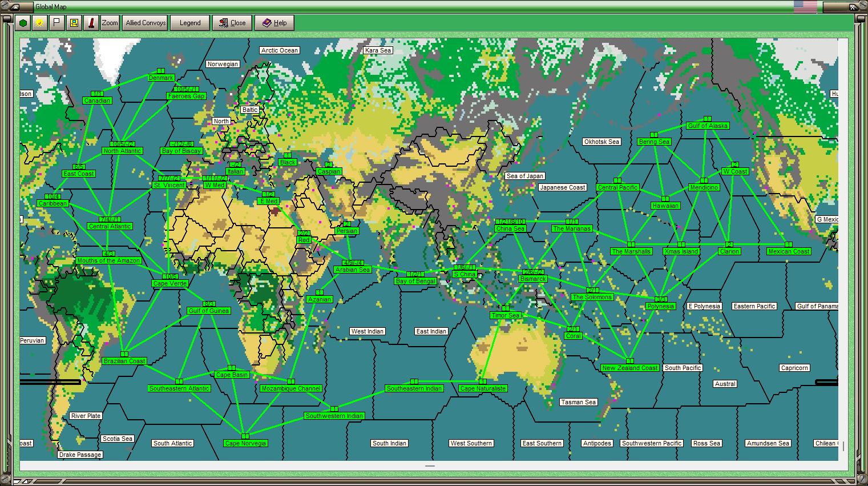868x486 pixels.
Task: Click the "Bay of Bengal" label
Action: click(415, 281)
